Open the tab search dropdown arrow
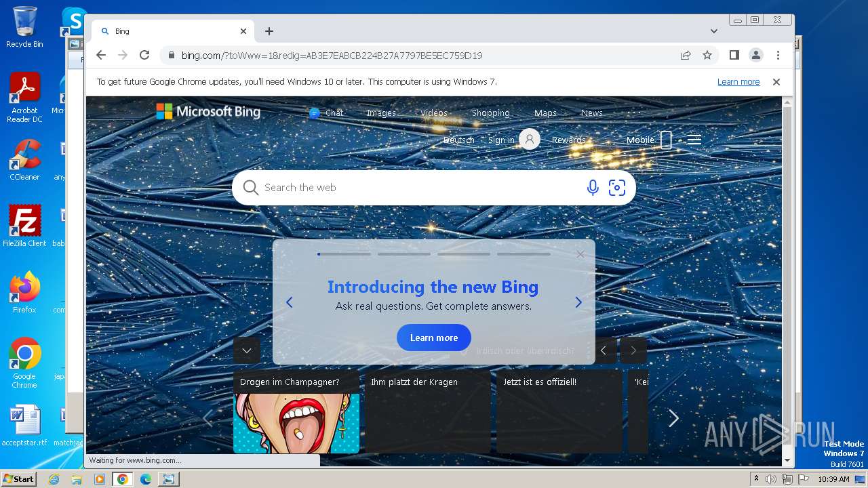 click(714, 31)
